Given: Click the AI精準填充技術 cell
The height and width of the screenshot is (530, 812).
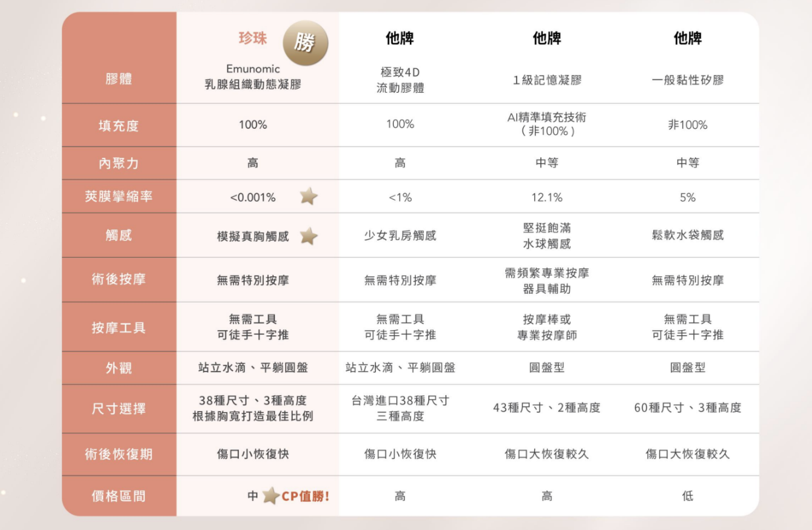Looking at the screenshot, I should point(547,124).
